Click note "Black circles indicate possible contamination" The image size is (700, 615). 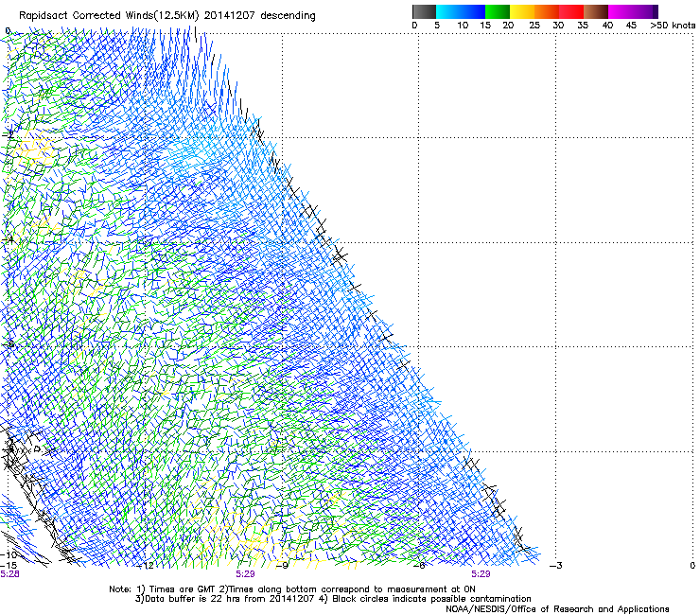coord(431,599)
